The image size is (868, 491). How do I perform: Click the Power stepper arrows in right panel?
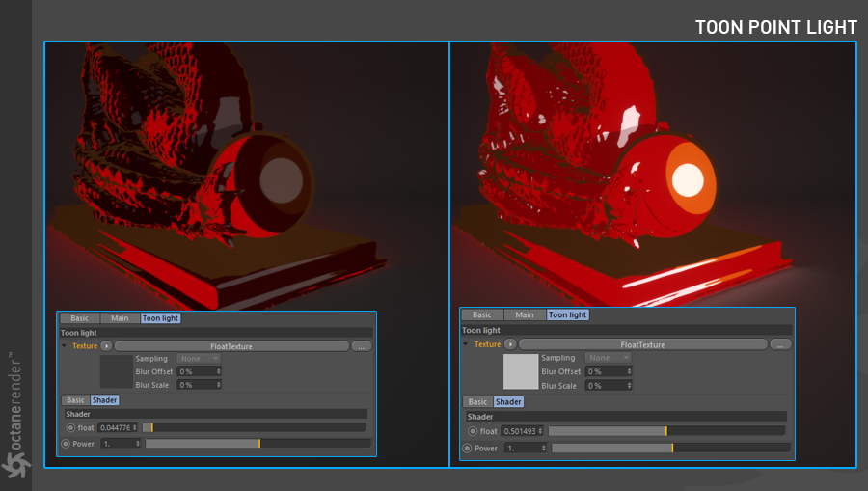[543, 448]
